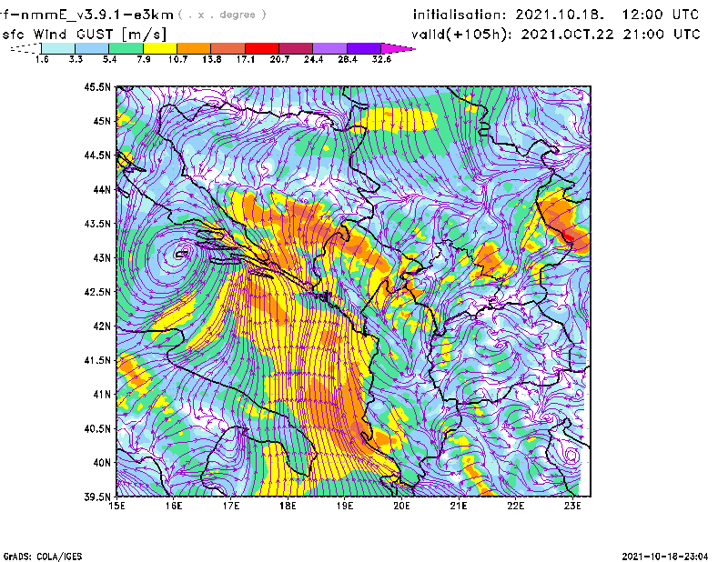Screen dimensions: 728x562
Task: Pick the orange legend swatch
Action: [x=194, y=48]
